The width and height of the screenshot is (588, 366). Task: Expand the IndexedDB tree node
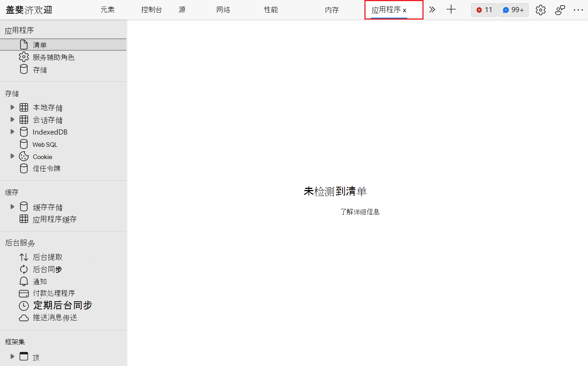point(12,132)
